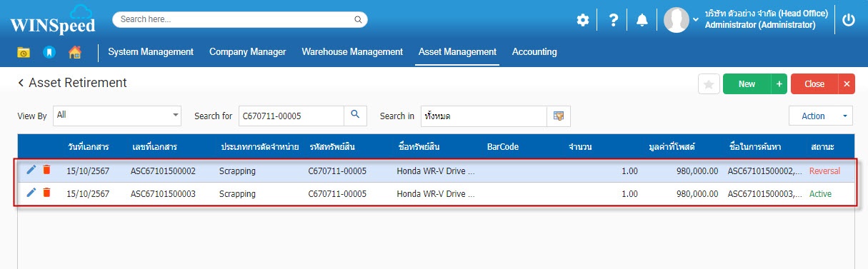Open the settings gear icon
The image size is (868, 269).
(583, 20)
